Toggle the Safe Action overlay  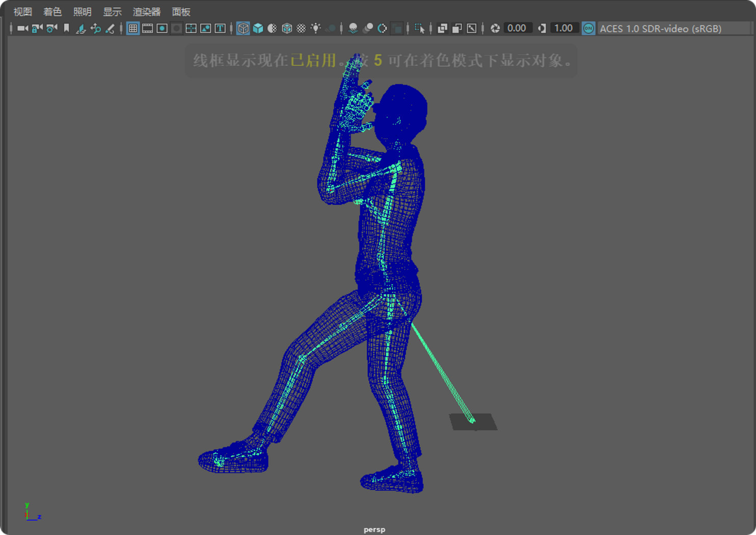(206, 29)
